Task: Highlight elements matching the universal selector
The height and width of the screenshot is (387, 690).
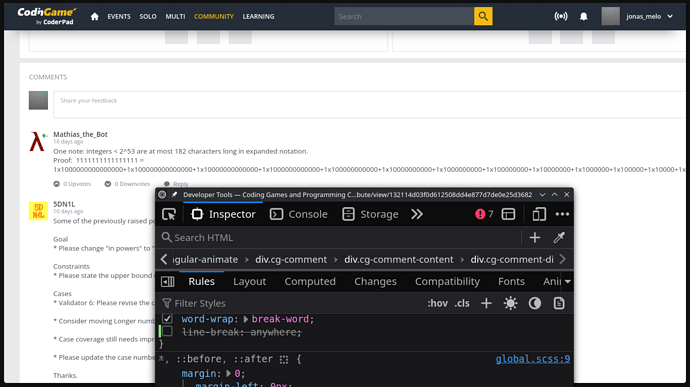Action: click(284, 360)
